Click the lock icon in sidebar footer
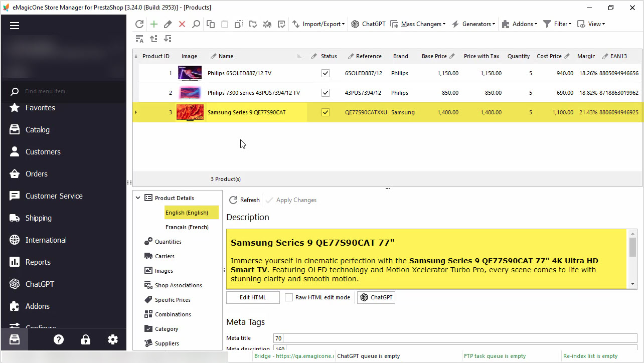The image size is (644, 363). click(86, 339)
